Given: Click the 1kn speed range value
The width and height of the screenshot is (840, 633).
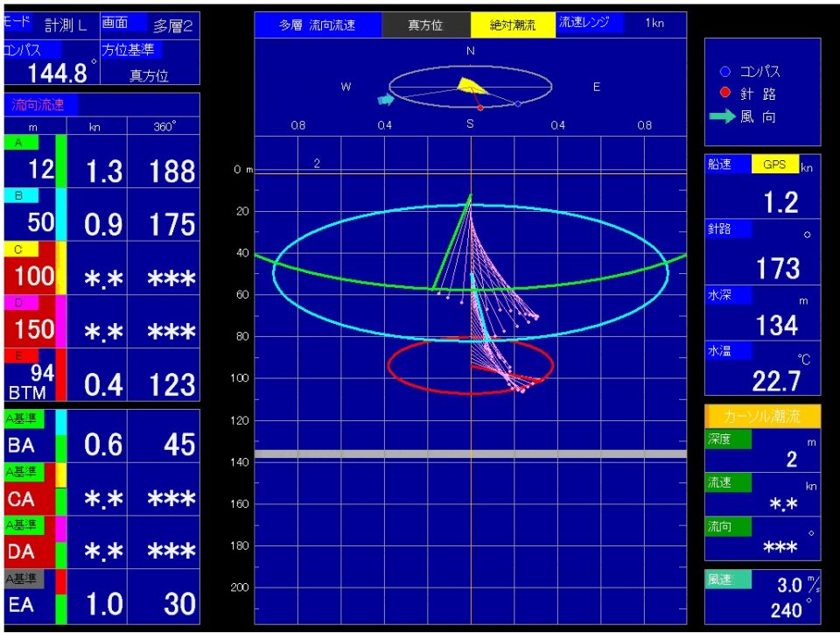Looking at the screenshot, I should pyautogui.click(x=654, y=23).
